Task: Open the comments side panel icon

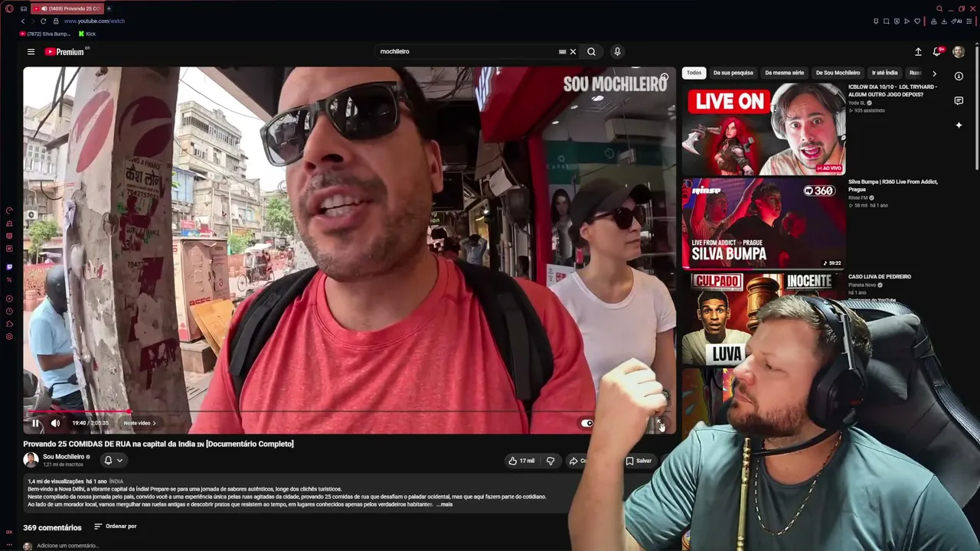Action: [x=959, y=101]
